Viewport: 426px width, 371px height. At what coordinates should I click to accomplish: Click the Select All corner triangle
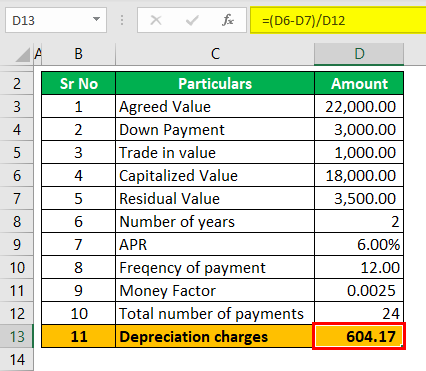pyautogui.click(x=23, y=55)
